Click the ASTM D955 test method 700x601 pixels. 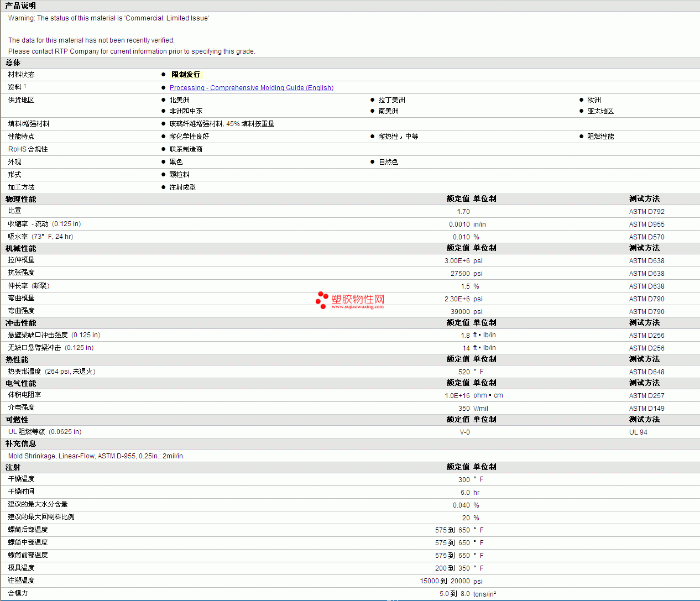(x=647, y=224)
